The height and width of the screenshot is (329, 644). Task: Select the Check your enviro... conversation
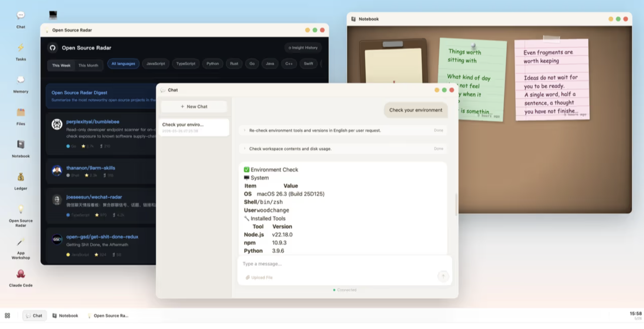(194, 127)
